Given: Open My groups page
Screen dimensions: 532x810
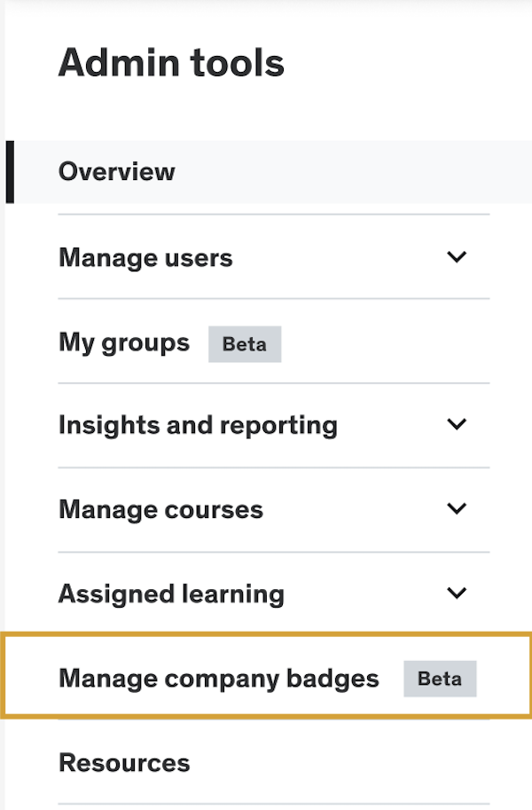Looking at the screenshot, I should pos(124,342).
